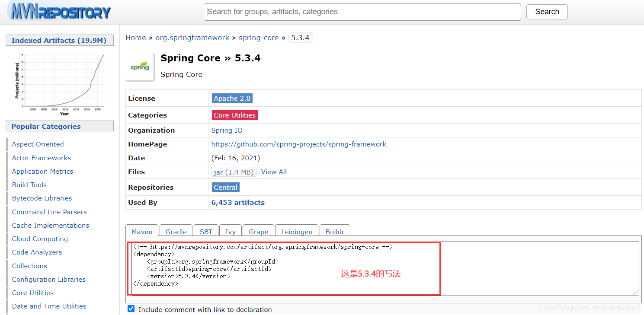
Task: Click the MVNRepository logo
Action: (61, 12)
